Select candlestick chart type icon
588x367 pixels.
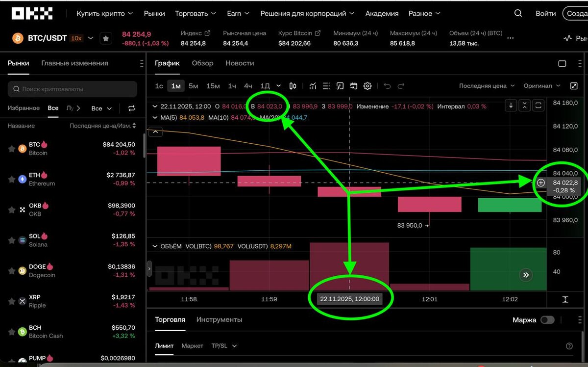point(293,86)
